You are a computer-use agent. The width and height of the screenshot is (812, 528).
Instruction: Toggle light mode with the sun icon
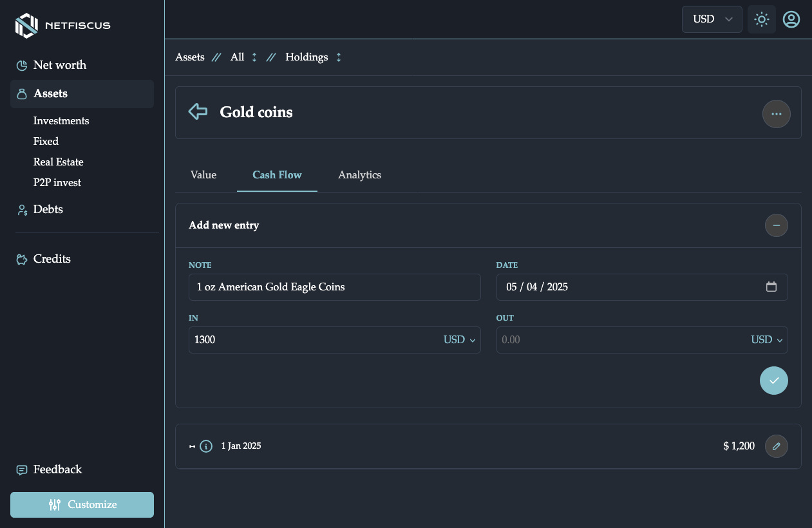762,19
